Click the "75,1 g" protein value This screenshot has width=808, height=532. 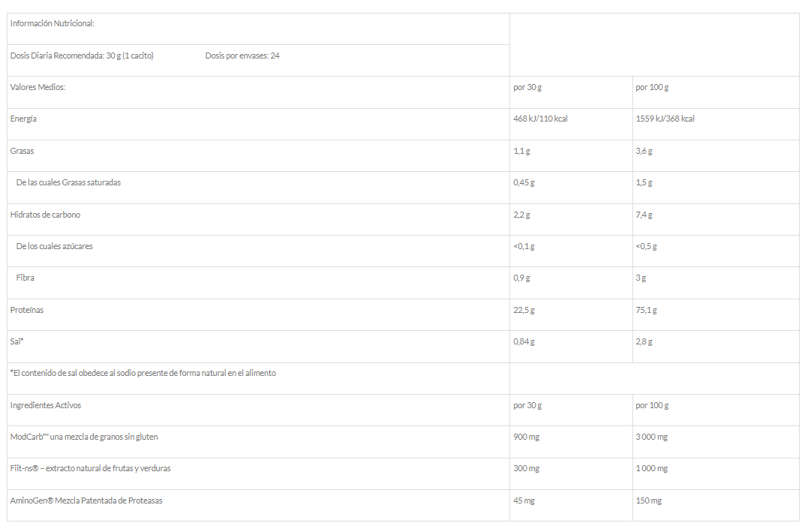646,310
